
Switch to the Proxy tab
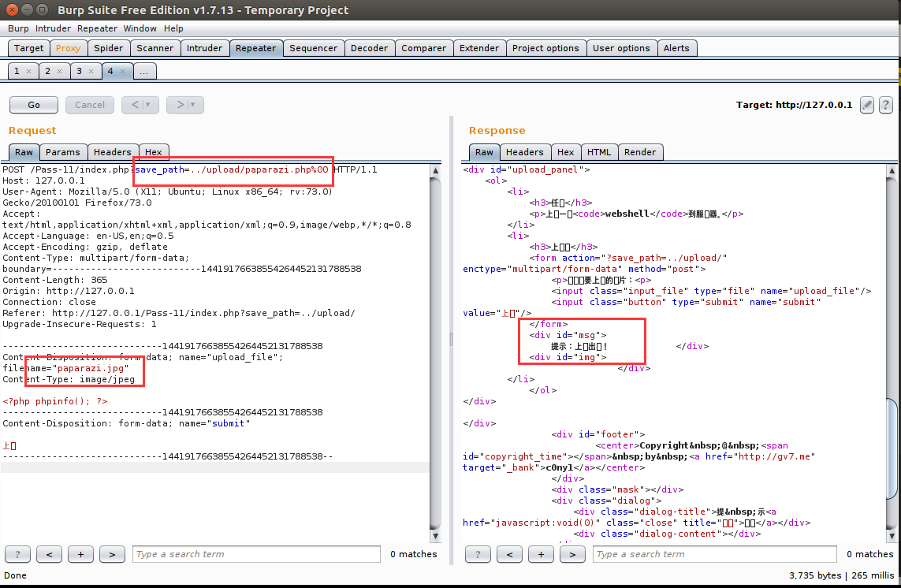69,48
